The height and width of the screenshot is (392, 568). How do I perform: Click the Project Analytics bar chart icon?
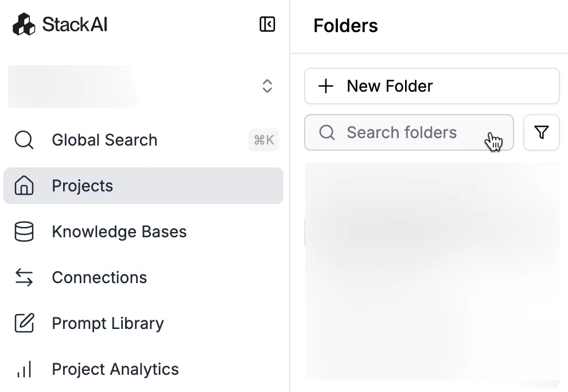point(24,369)
